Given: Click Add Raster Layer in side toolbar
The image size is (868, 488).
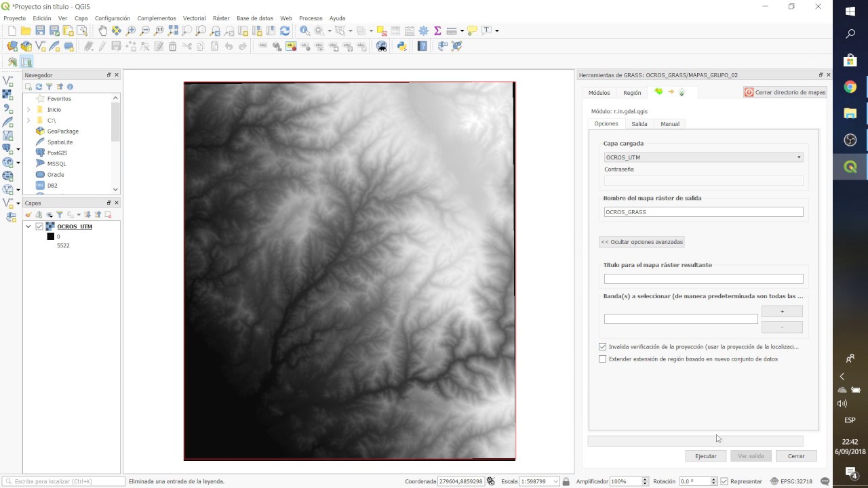Looking at the screenshot, I should pos(8,94).
